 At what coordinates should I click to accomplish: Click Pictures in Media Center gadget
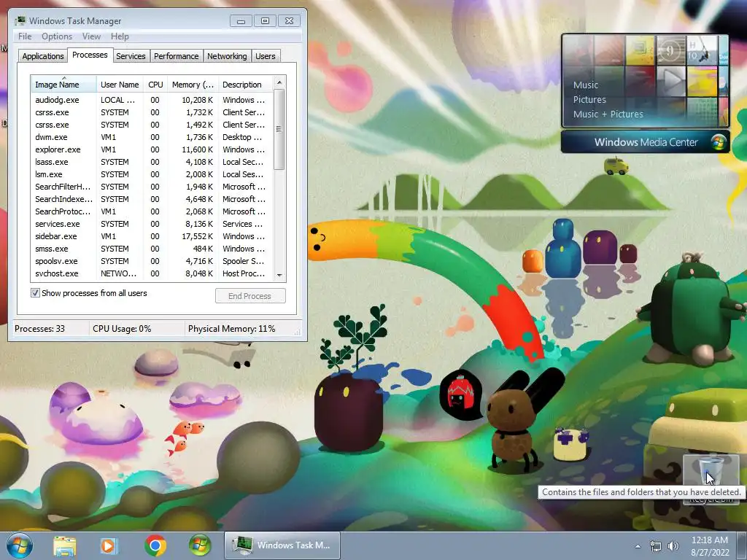click(589, 99)
